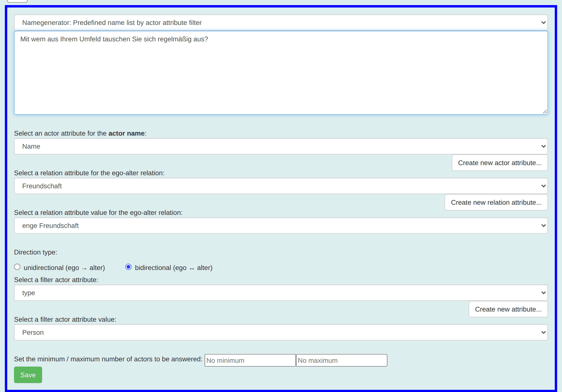562x392 pixels.
Task: Click the chevron arrow of Person dropdown
Action: pos(543,332)
